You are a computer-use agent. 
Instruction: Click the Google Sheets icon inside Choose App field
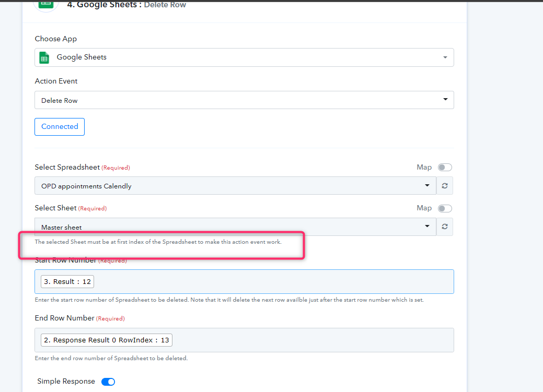pyautogui.click(x=44, y=57)
